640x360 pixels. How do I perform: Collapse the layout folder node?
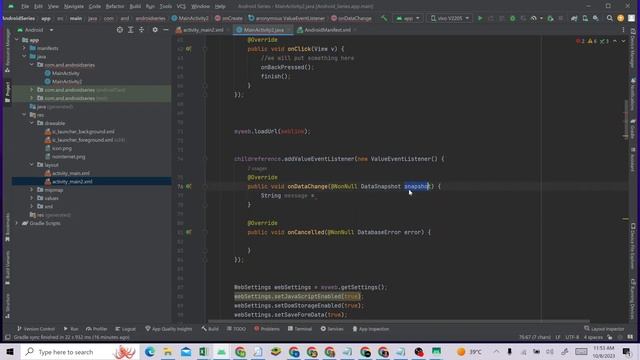click(31, 164)
